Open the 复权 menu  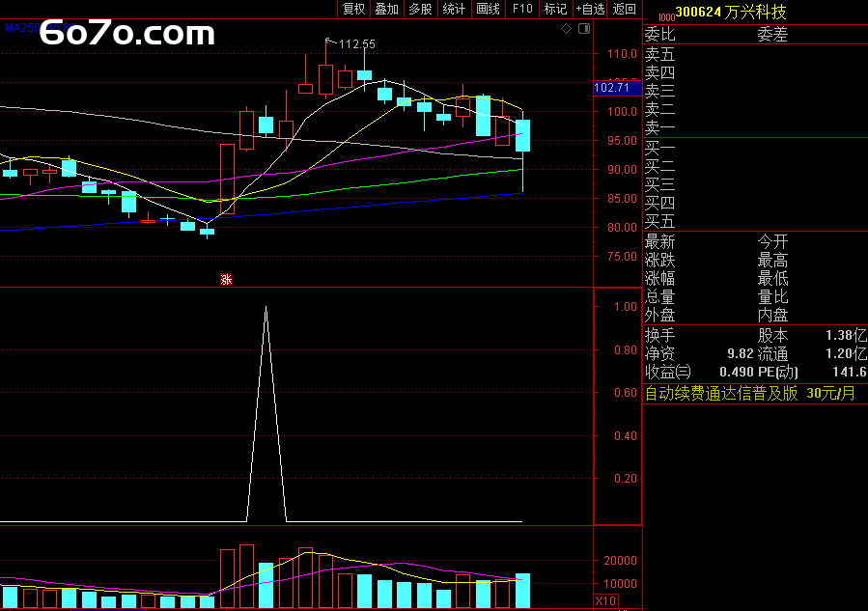click(x=353, y=9)
